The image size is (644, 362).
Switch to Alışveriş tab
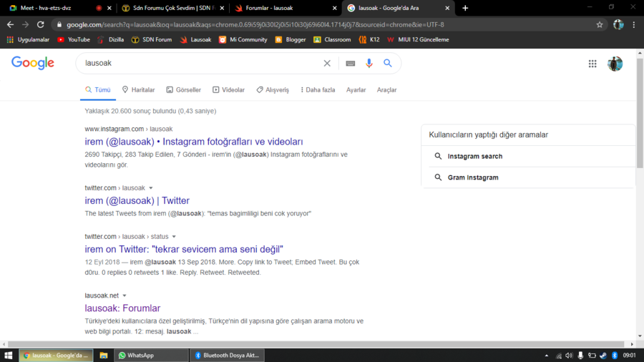(x=273, y=90)
